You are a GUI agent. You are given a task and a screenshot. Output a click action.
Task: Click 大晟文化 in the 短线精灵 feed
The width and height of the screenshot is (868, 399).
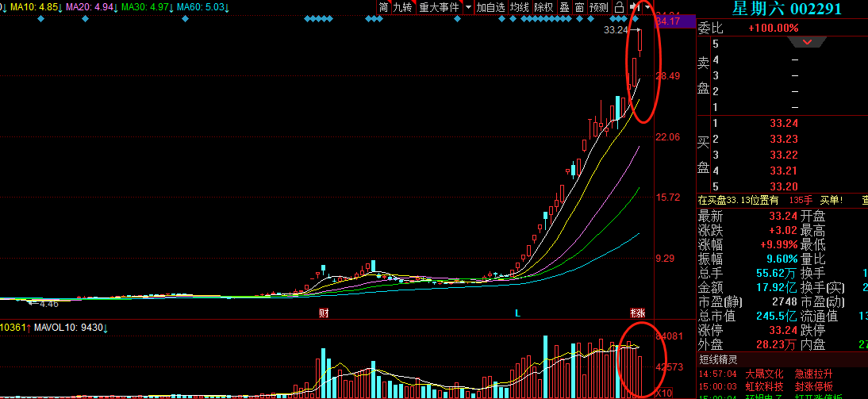[x=763, y=374]
